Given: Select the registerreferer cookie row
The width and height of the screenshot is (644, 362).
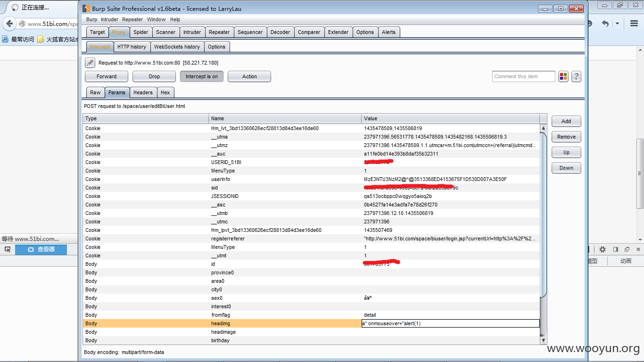Looking at the screenshot, I should [x=311, y=239].
